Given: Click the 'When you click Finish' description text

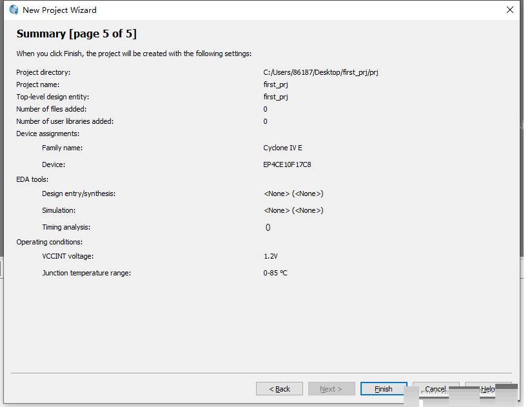Looking at the screenshot, I should click(134, 54).
